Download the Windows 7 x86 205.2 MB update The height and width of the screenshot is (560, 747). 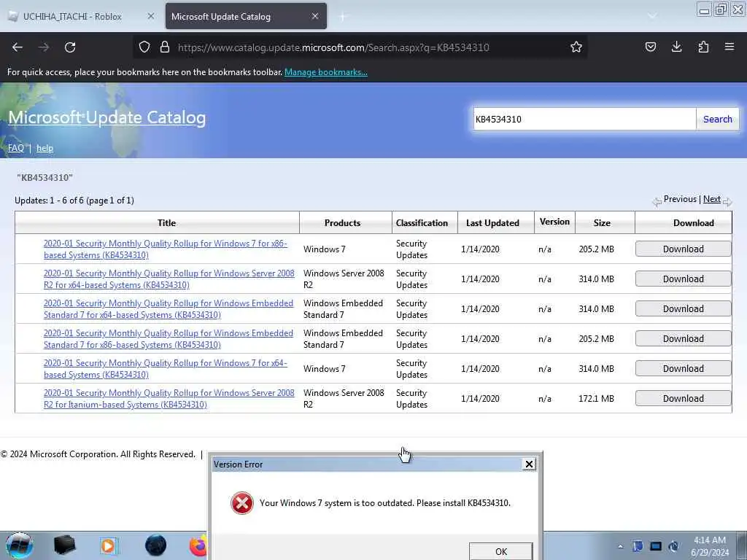click(x=683, y=249)
